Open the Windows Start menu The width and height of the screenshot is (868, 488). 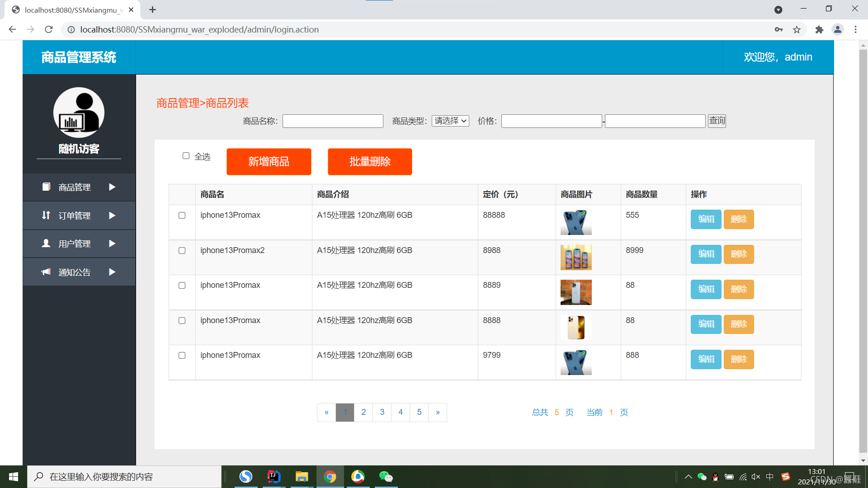tap(14, 477)
